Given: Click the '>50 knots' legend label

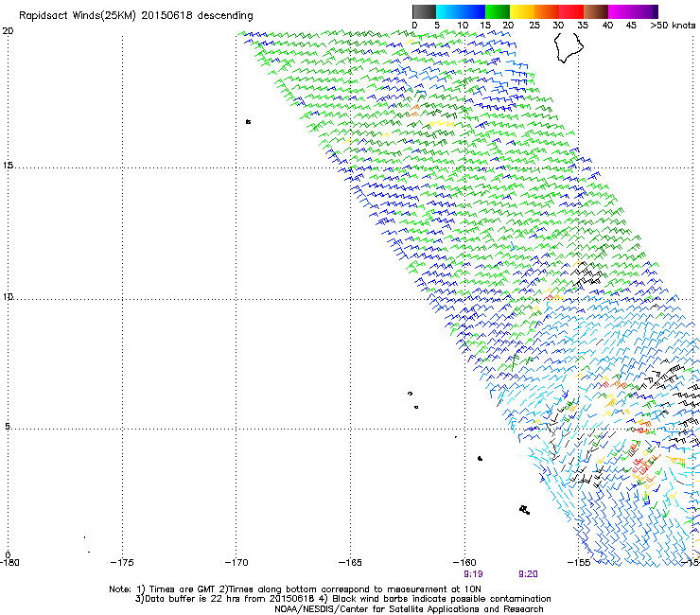Looking at the screenshot, I should pos(673,26).
